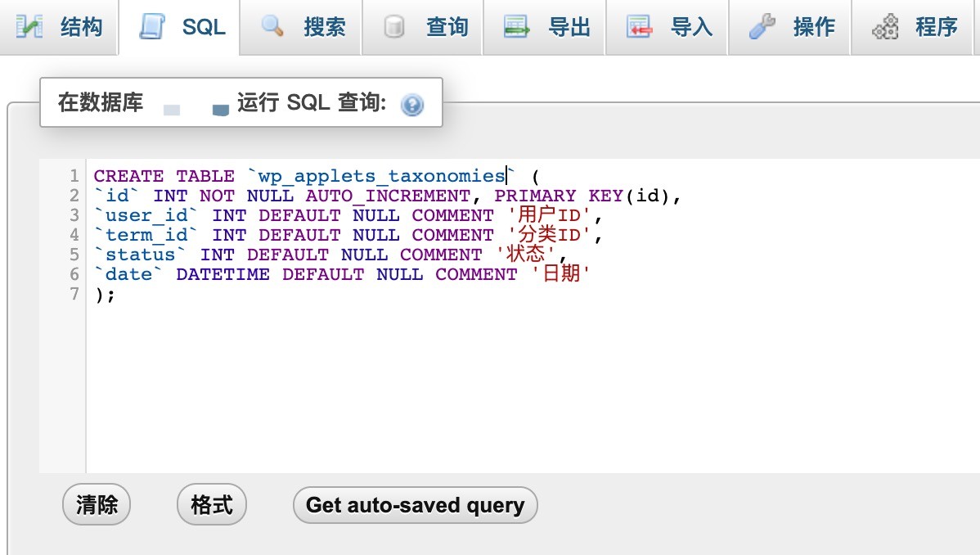Screen dimensions: 980x555
Task: Click the CREATE TABLE line in editor
Action: [317, 176]
